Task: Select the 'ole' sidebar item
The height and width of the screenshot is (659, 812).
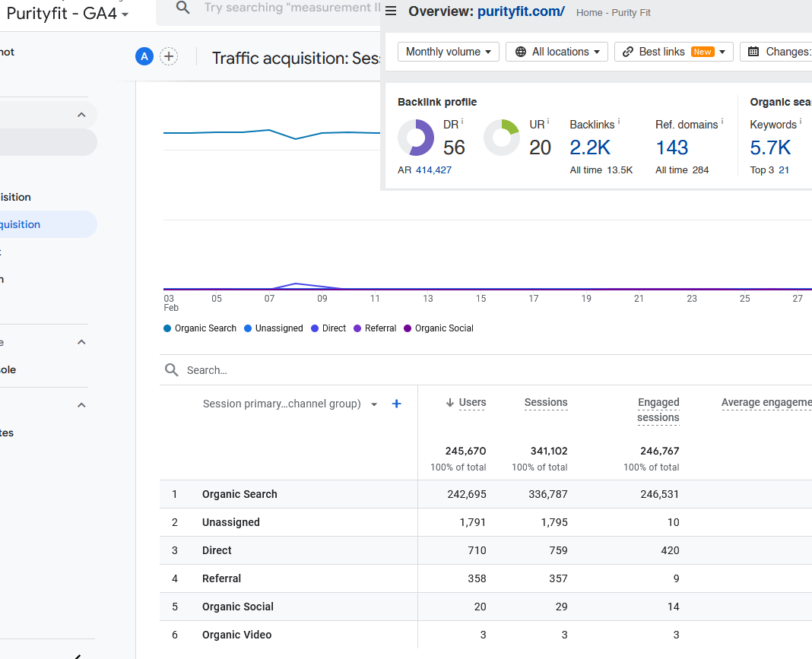Action: coord(8,369)
